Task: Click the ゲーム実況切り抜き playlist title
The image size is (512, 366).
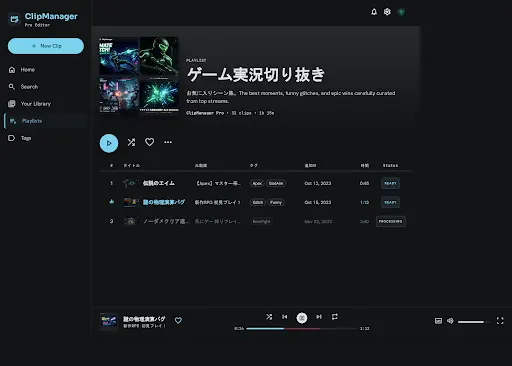Action: point(256,75)
